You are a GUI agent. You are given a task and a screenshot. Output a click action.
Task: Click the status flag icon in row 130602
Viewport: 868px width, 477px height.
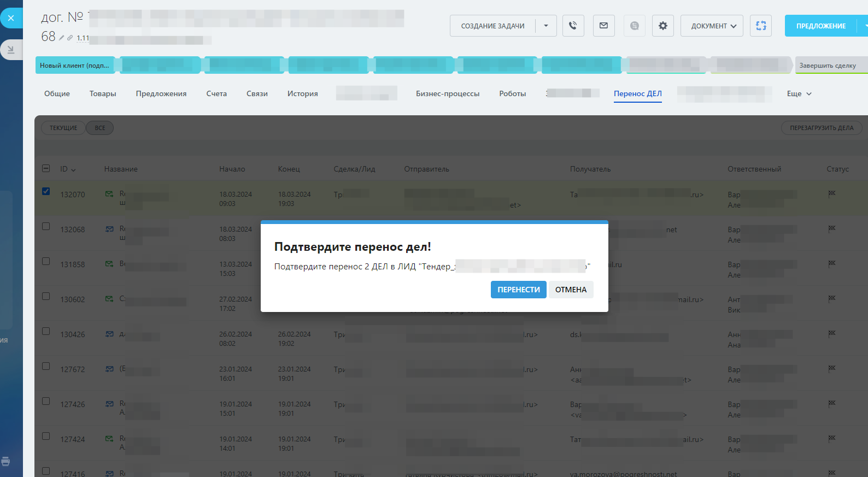pyautogui.click(x=832, y=298)
